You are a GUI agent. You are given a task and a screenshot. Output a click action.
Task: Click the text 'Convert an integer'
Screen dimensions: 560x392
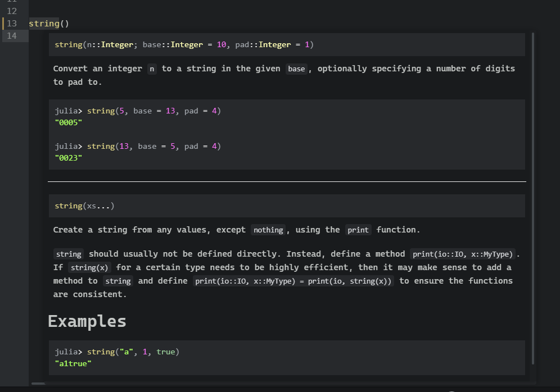[x=97, y=69]
